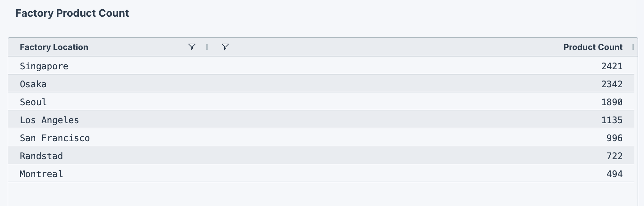Sort by the Product Count column header
The width and height of the screenshot is (644, 206).
(593, 47)
